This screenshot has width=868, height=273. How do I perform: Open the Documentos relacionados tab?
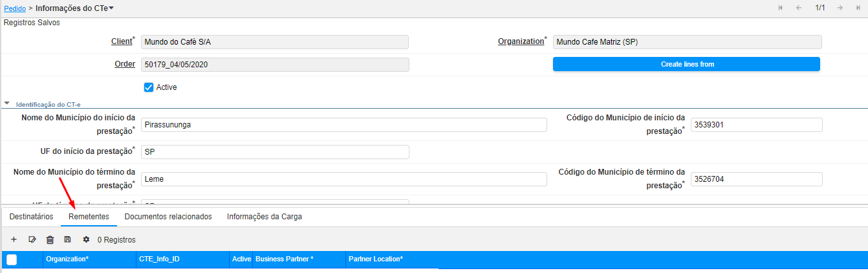click(168, 217)
